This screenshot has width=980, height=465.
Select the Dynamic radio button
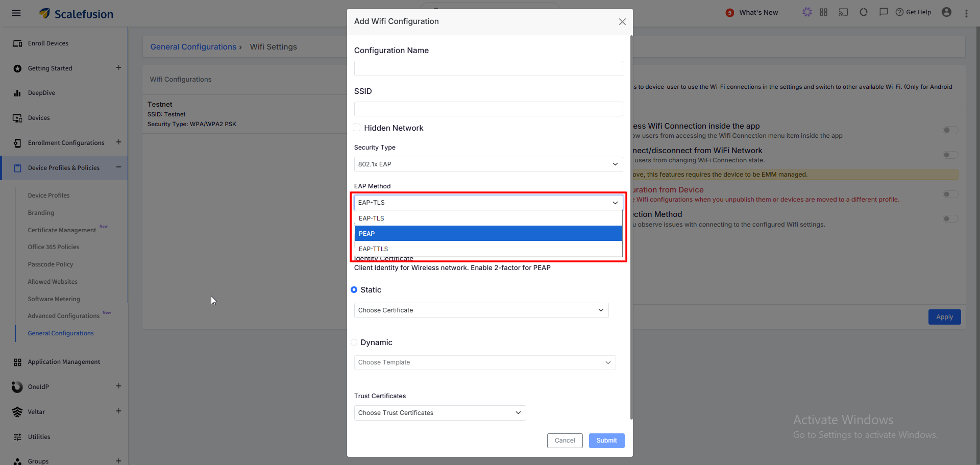(354, 342)
